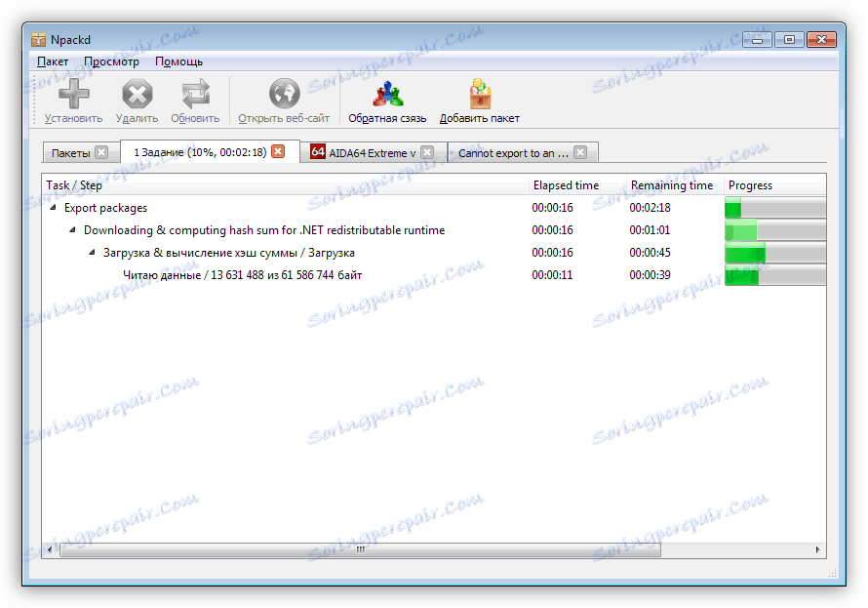Click the Remaining time column header
868x608 pixels.
tap(675, 185)
